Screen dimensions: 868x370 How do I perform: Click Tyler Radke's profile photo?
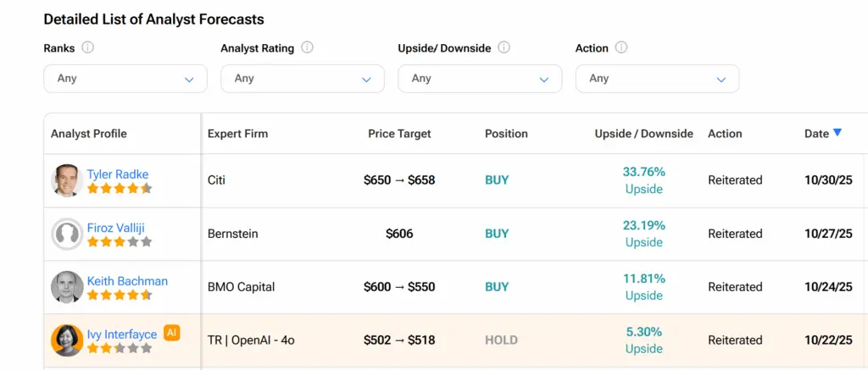pos(66,180)
